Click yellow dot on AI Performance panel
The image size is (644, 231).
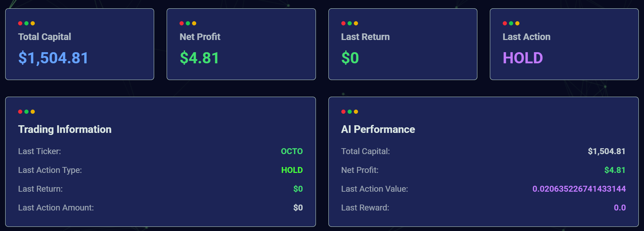point(356,112)
